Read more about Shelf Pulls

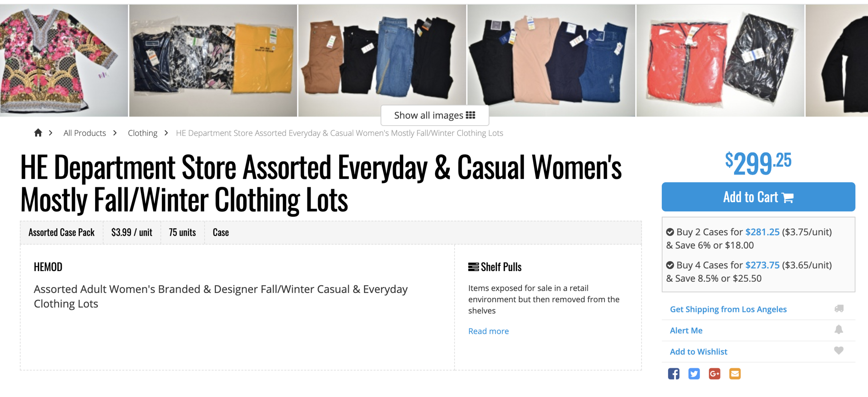coord(489,331)
